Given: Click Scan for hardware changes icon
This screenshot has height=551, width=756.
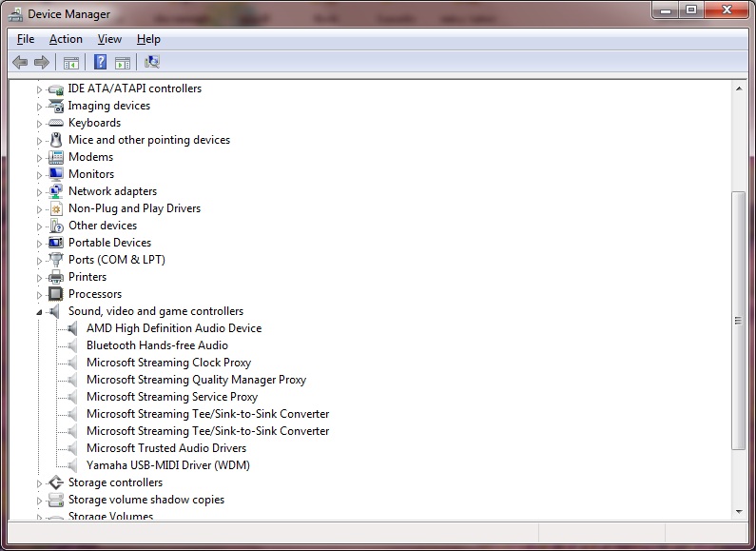Looking at the screenshot, I should click(152, 62).
